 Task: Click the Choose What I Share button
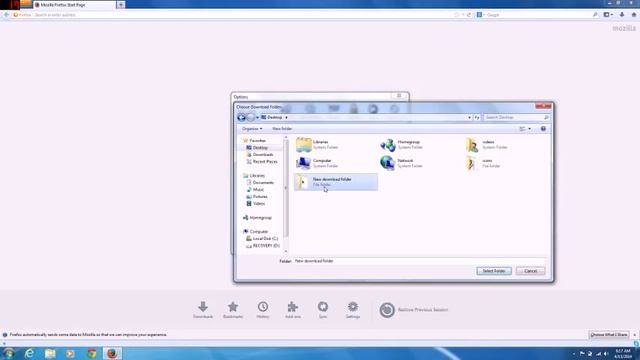(x=609, y=335)
